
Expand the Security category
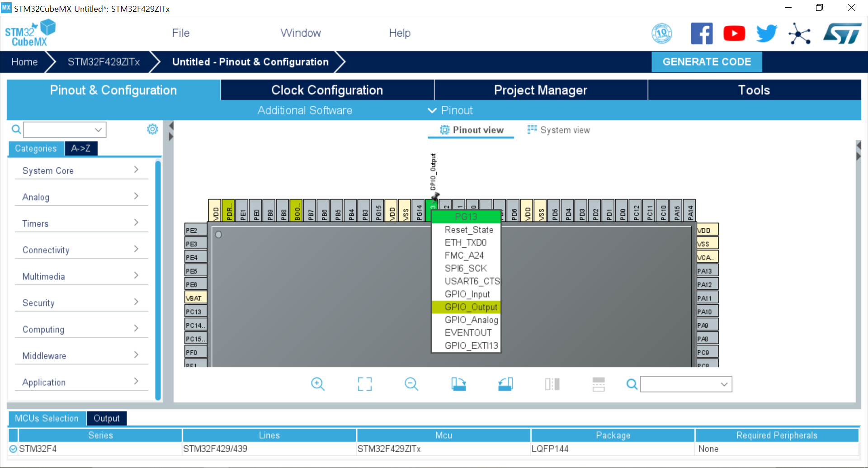coord(81,303)
